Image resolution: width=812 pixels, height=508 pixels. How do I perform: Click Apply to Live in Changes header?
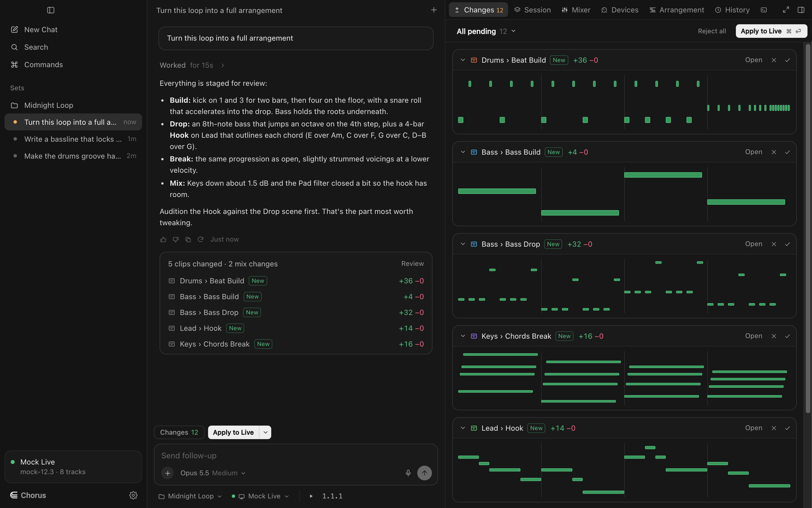tap(771, 31)
